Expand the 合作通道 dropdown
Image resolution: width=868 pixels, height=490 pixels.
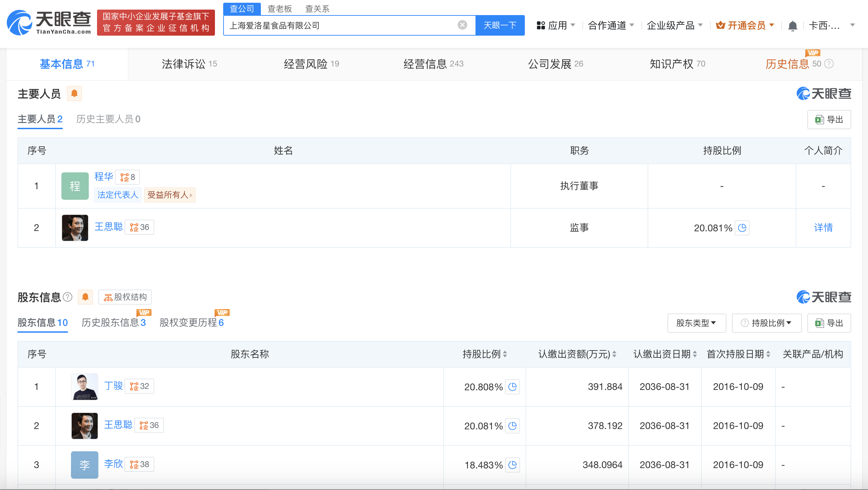611,25
